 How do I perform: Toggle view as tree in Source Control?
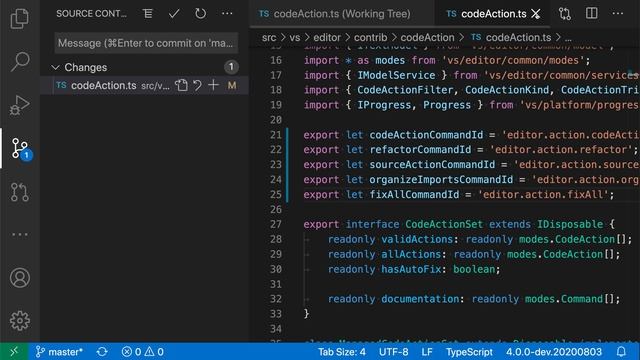click(x=148, y=13)
